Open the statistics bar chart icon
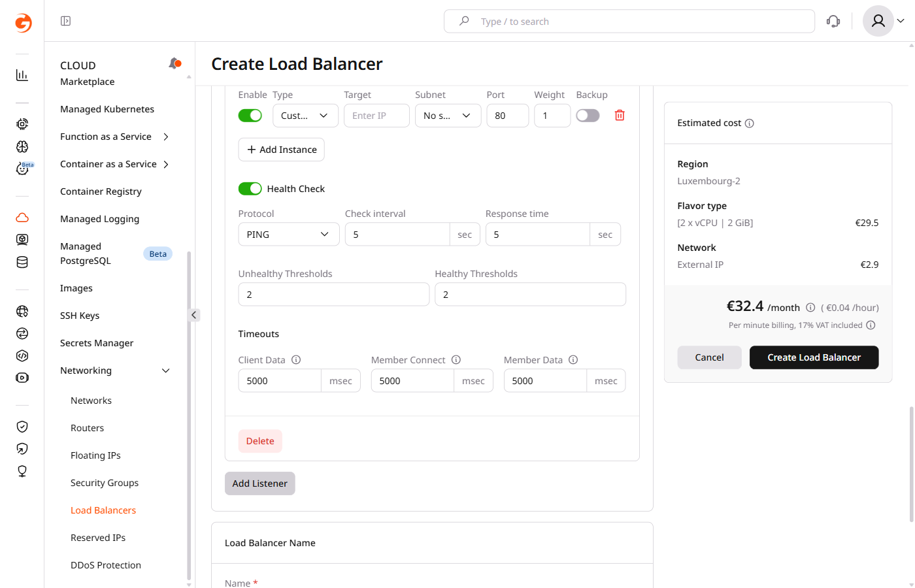This screenshot has height=588, width=915. (22, 75)
